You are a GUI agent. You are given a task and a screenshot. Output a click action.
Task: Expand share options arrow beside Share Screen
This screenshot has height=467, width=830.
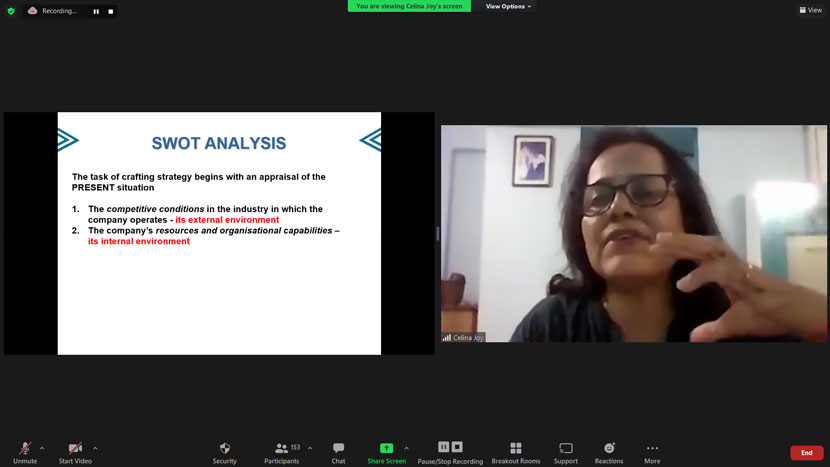click(x=407, y=448)
